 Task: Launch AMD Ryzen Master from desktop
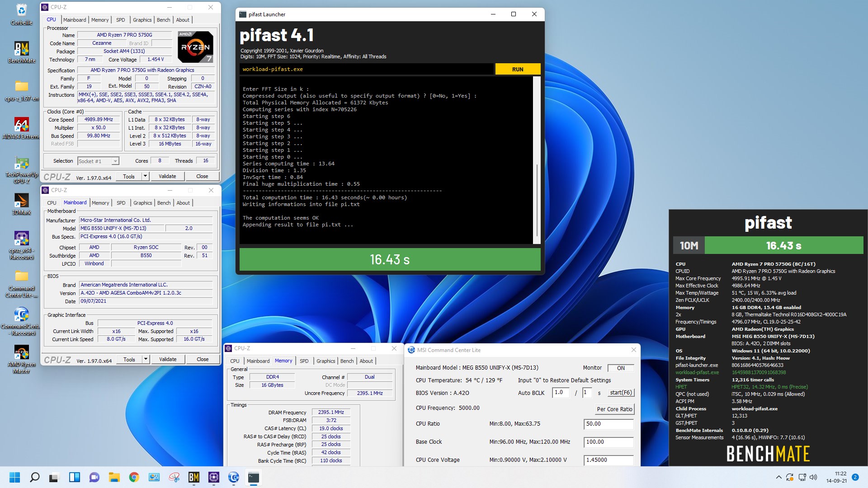coord(21,359)
